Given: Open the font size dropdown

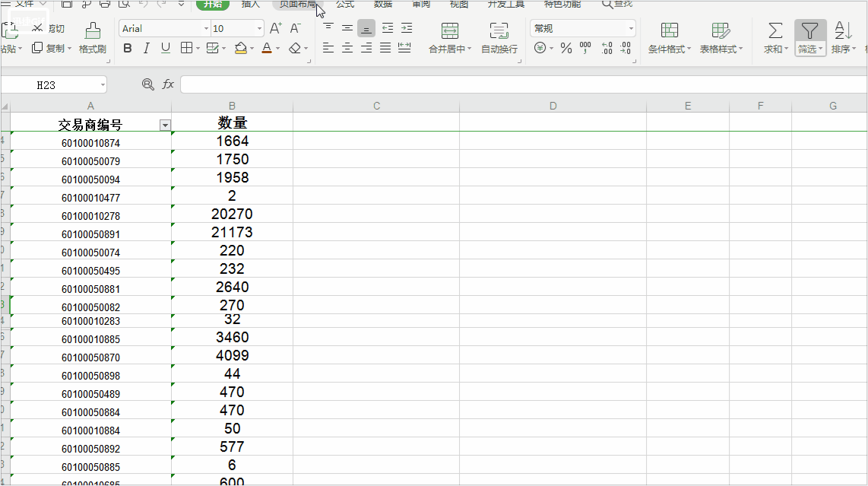Looking at the screenshot, I should click(259, 28).
